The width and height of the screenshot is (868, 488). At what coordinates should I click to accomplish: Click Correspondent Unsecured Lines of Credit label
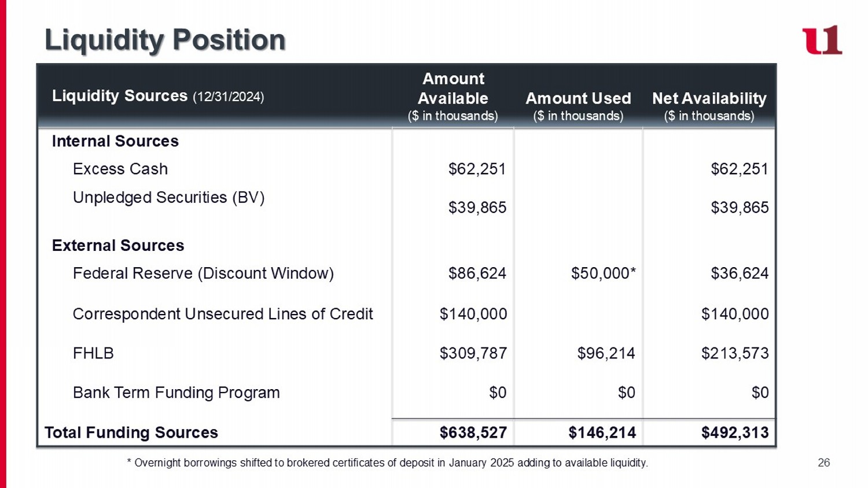pyautogui.click(x=223, y=314)
